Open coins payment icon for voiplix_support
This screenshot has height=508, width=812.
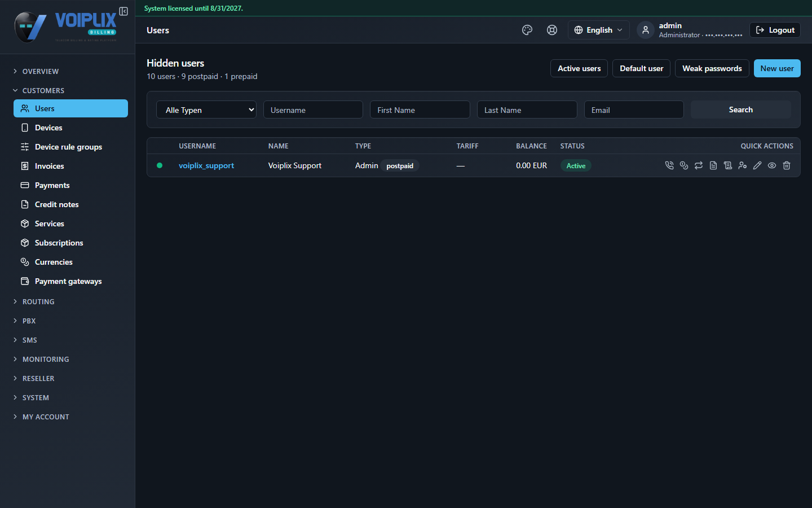(x=684, y=165)
